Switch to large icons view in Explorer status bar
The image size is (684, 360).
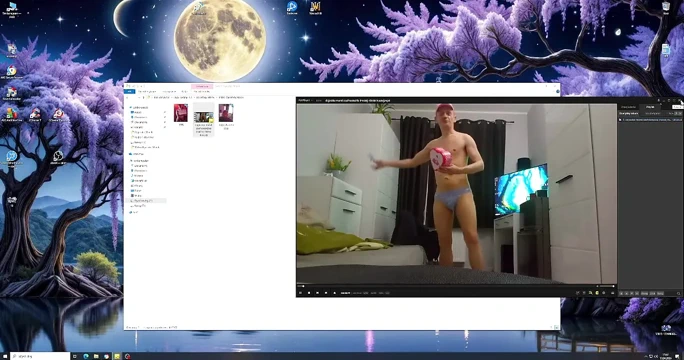(x=557, y=327)
